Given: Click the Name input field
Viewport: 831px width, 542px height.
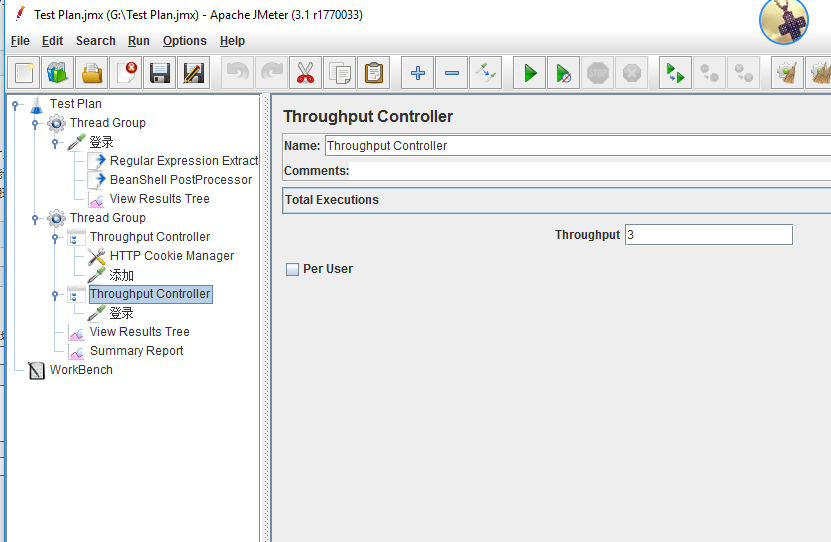Looking at the screenshot, I should [578, 146].
